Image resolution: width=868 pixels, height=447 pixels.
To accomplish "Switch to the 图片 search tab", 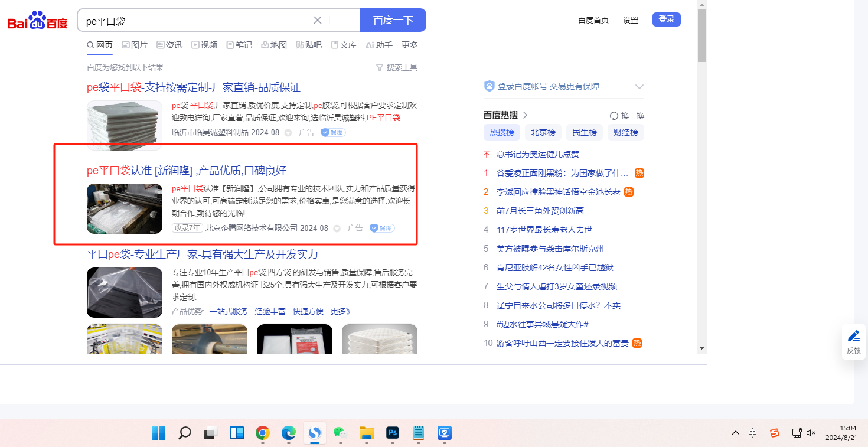I will 135,45.
